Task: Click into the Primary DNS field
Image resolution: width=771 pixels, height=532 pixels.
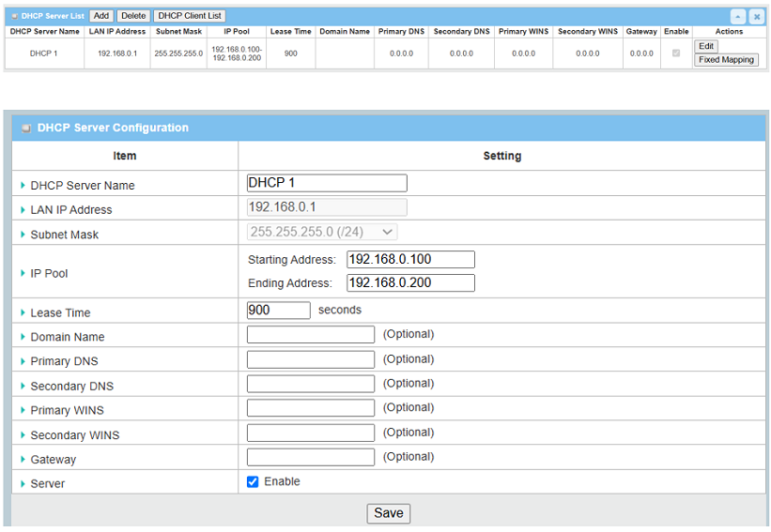Action: coord(310,360)
